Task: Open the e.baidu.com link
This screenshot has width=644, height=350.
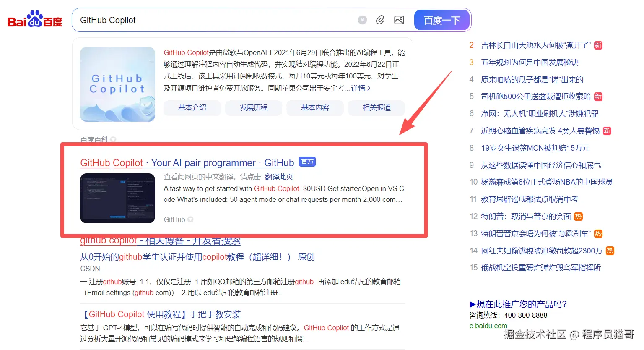Action: click(x=488, y=326)
